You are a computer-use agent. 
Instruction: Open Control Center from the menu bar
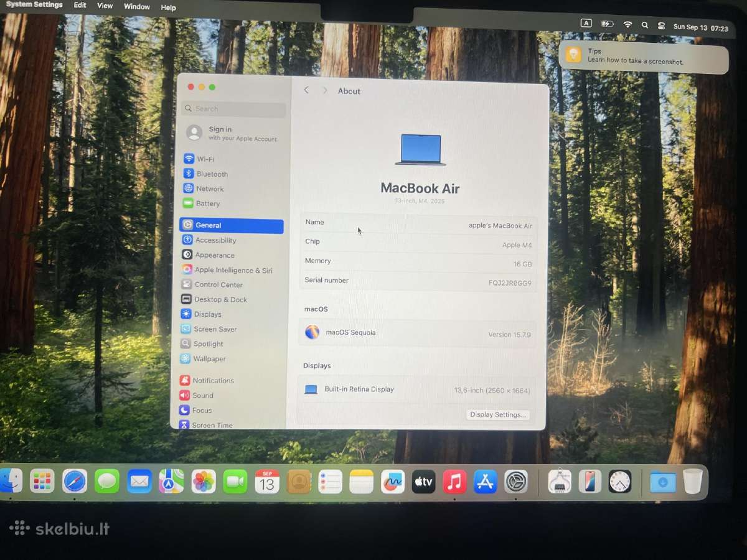coord(661,26)
